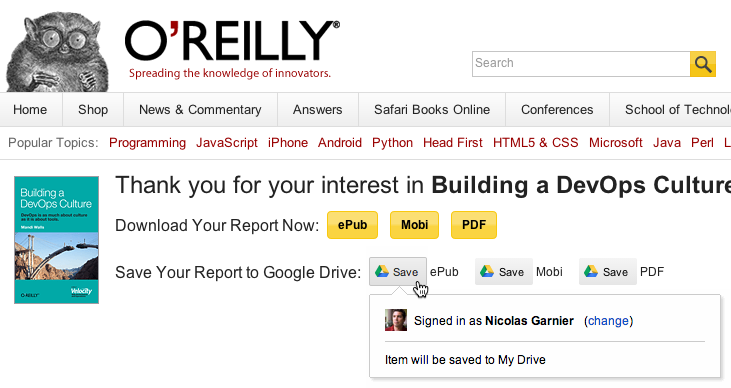The width and height of the screenshot is (731, 388).
Task: Click the change account link
Action: coord(608,321)
